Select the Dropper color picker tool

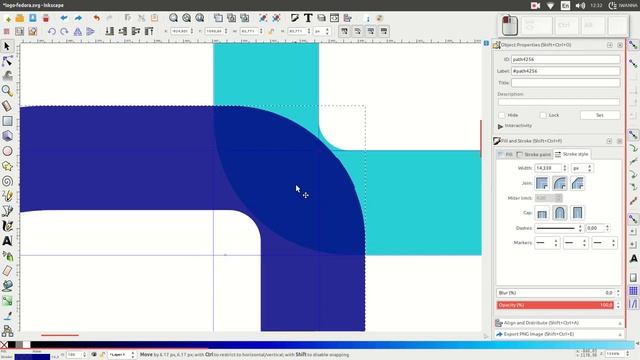pyautogui.click(x=7, y=316)
